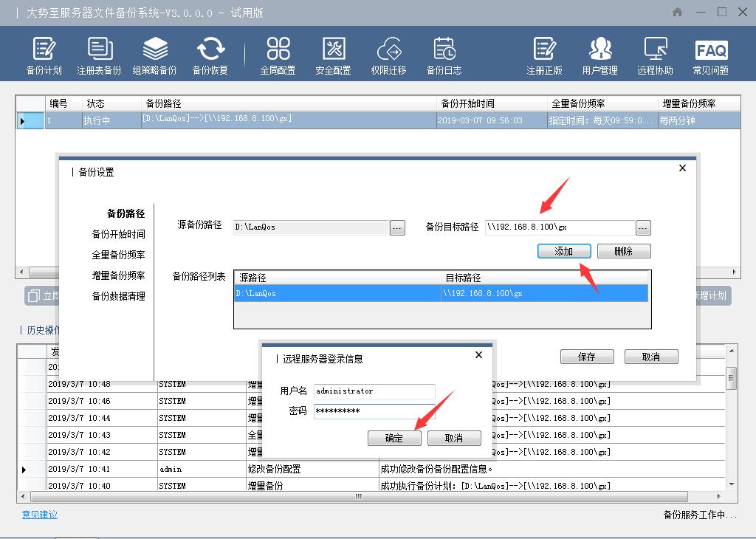Browse for the 源备份路径 source folder
This screenshot has width=756, height=539.
point(398,228)
